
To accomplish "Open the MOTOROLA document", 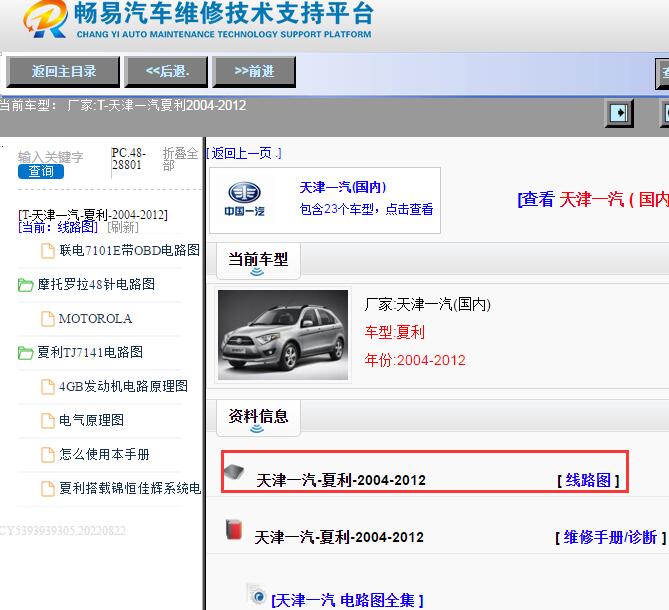I will tap(95, 319).
